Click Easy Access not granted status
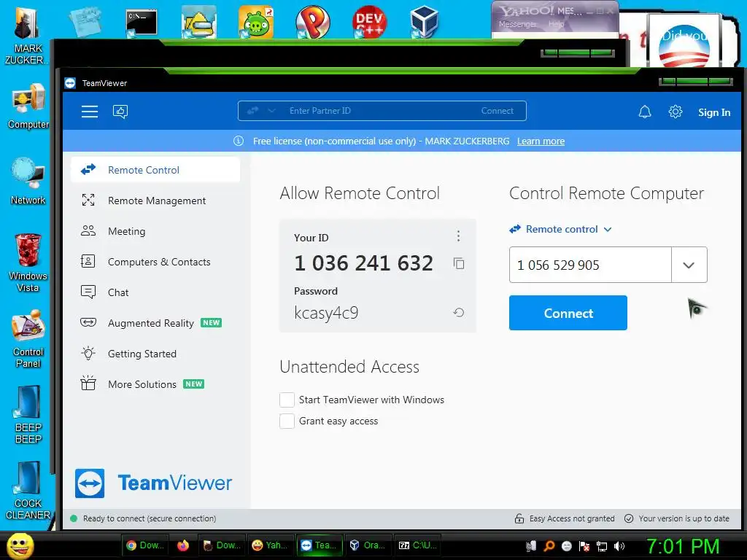 click(x=572, y=518)
